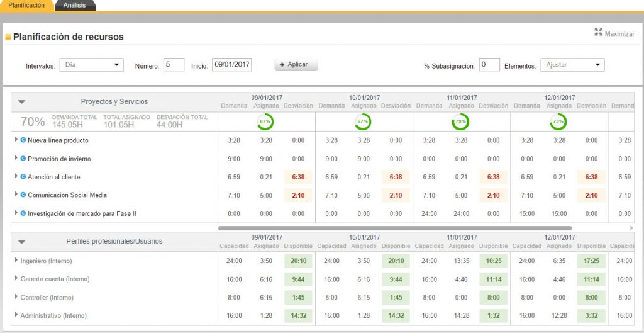Open the Elementos dropdown showing Ajustar
Screen dimensions: 644x333
point(572,65)
